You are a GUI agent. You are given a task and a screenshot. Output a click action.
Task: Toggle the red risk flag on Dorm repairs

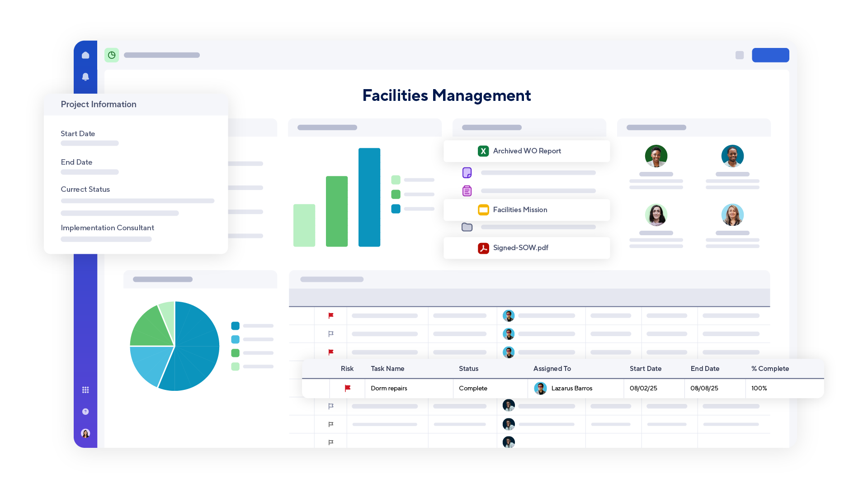[x=348, y=388]
